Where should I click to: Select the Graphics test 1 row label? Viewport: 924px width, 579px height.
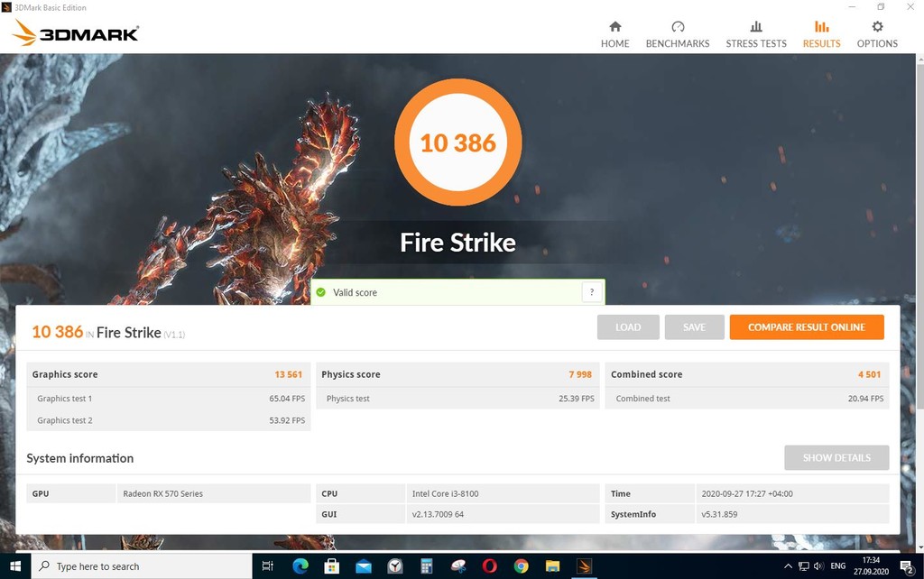tap(64, 399)
